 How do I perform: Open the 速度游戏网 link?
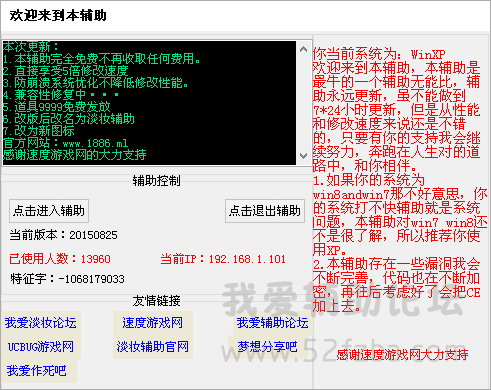point(153,323)
